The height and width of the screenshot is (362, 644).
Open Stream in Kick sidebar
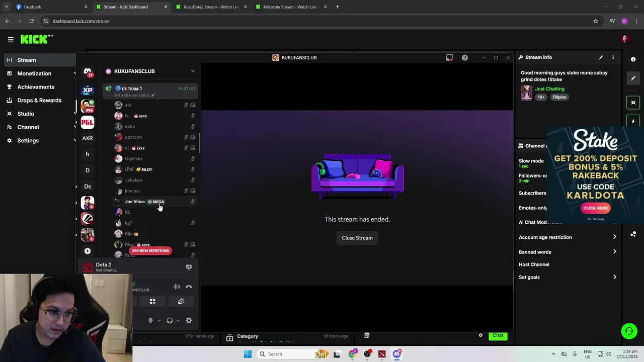click(39, 60)
